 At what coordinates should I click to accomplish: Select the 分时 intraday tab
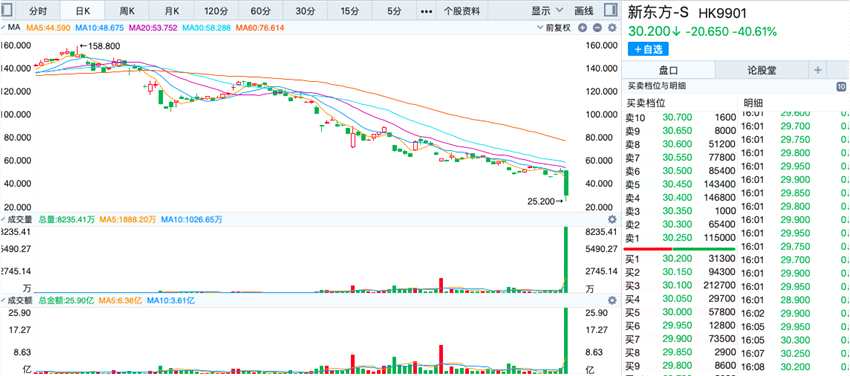[x=38, y=11]
